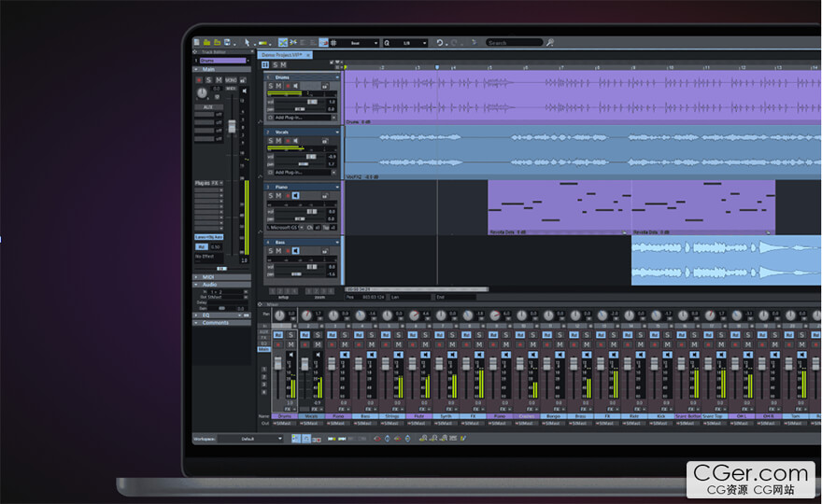Toggle the speaker monitor icon on Piano track
The width and height of the screenshot is (822, 504).
pos(296,196)
